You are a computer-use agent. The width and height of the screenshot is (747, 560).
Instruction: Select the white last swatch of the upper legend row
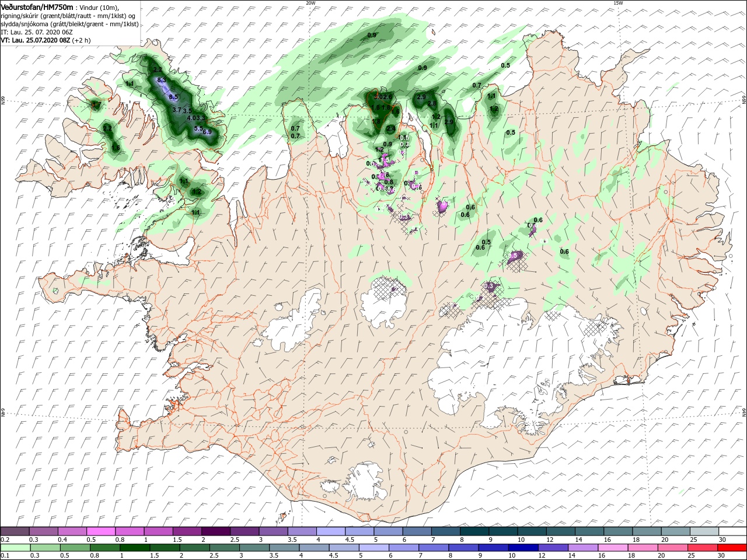tap(732, 531)
